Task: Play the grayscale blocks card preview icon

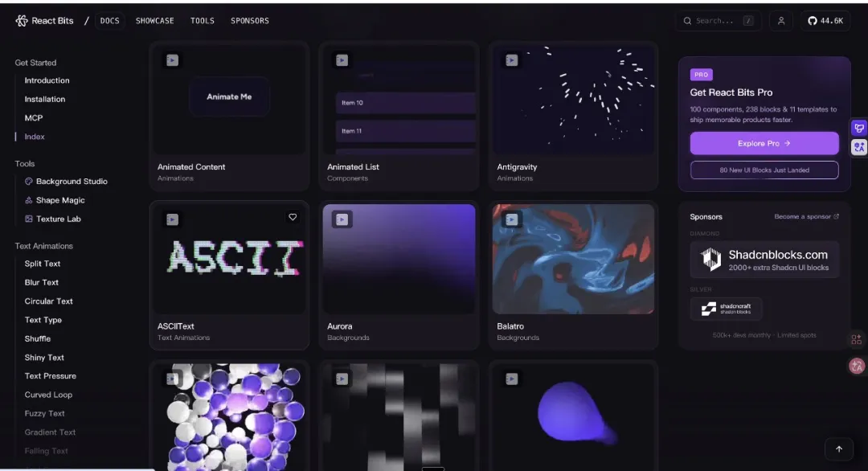Action: (x=342, y=379)
